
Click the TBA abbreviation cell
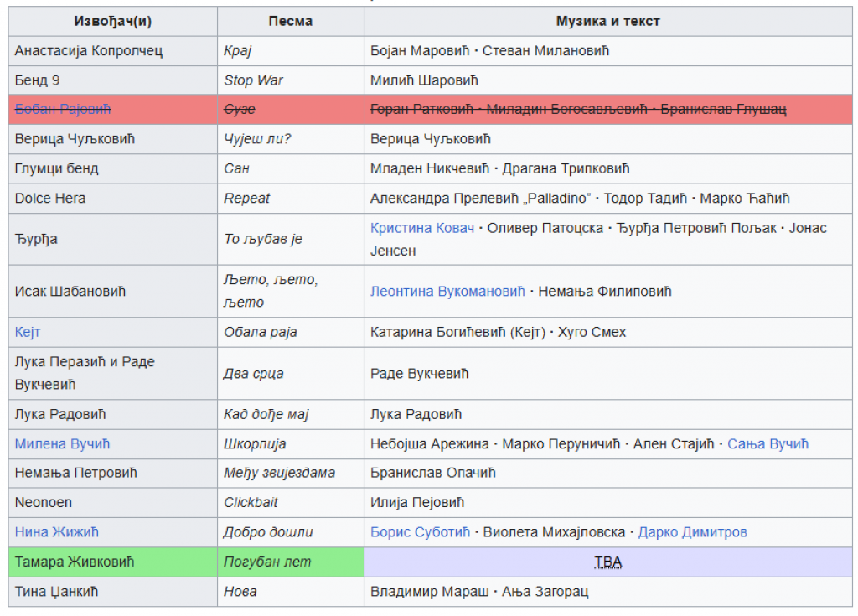tap(607, 562)
